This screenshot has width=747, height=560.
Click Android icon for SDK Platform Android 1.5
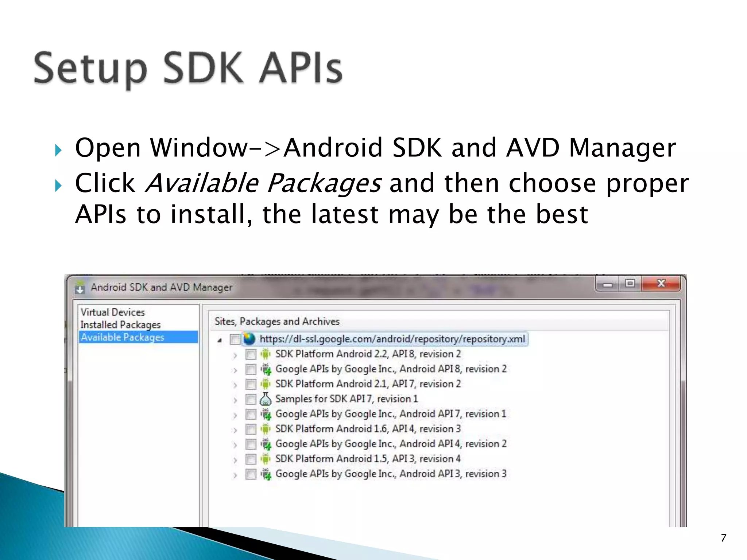266,459
